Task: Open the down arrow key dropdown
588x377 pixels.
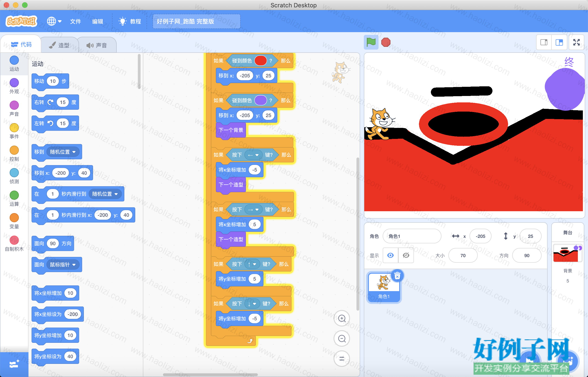Action: coord(252,304)
